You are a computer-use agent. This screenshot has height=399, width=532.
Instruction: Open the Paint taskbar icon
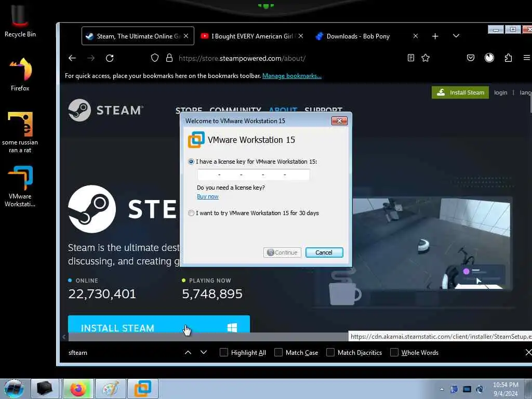(111, 389)
